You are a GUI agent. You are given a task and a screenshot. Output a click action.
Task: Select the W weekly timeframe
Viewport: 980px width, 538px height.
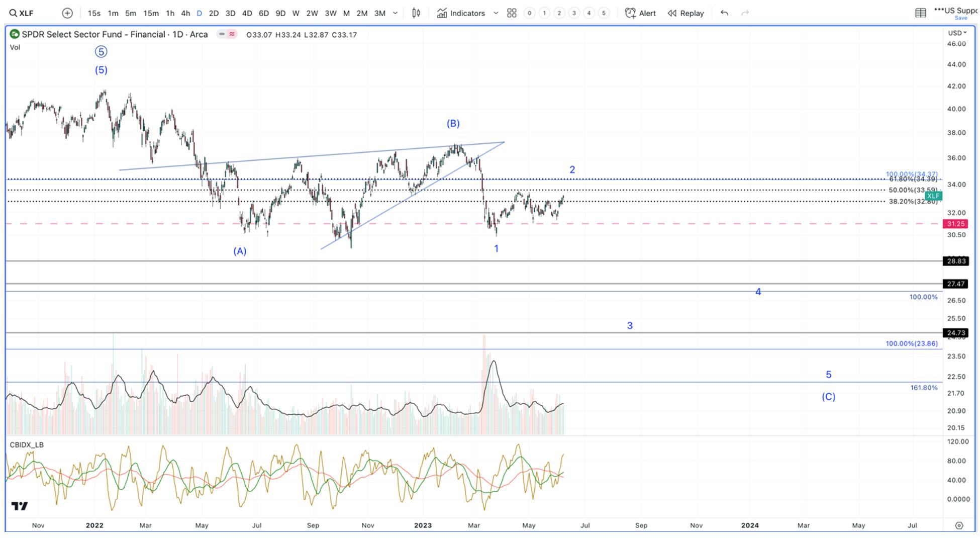point(296,13)
